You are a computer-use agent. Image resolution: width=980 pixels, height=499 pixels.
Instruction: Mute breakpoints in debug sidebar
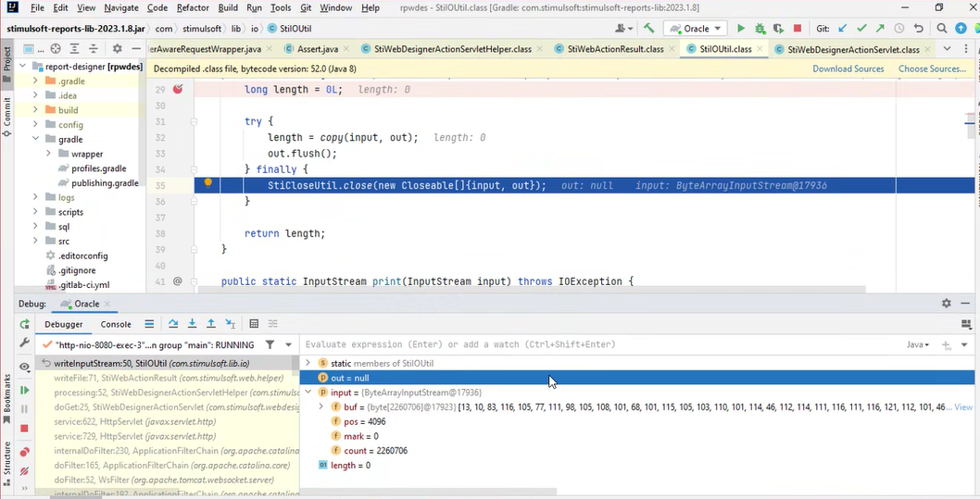point(24,471)
